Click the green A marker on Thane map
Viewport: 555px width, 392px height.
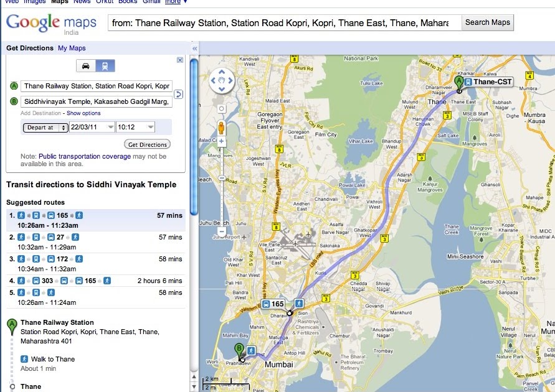click(x=458, y=84)
